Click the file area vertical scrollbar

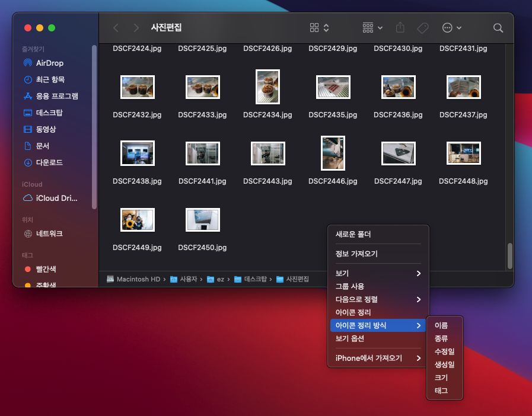509,256
